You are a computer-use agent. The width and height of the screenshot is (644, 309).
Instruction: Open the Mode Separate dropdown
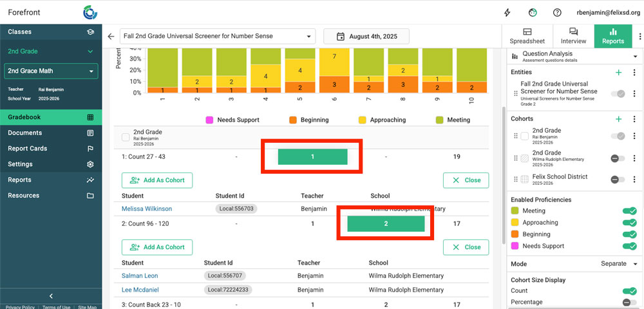(x=618, y=264)
